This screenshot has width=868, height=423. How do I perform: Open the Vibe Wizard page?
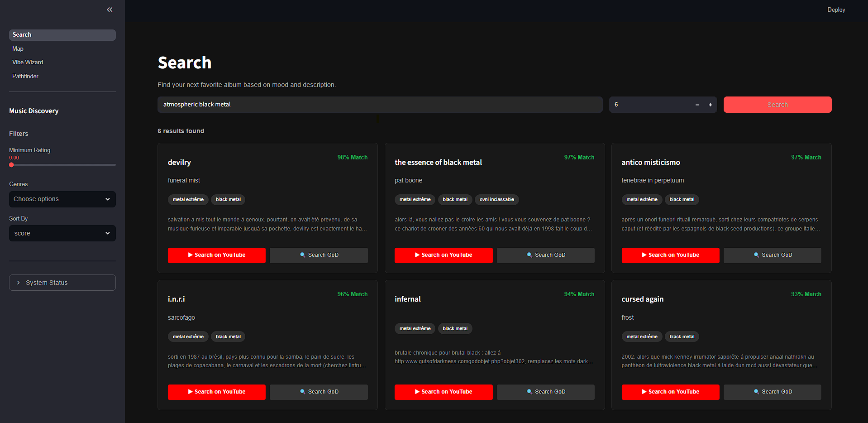(27, 62)
